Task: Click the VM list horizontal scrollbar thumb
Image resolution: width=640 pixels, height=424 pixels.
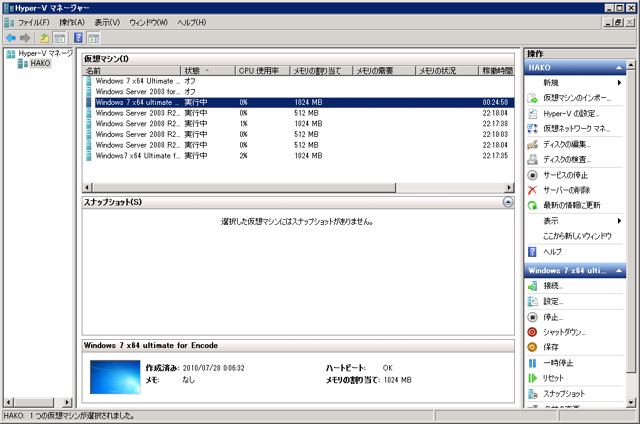Action: (x=244, y=187)
